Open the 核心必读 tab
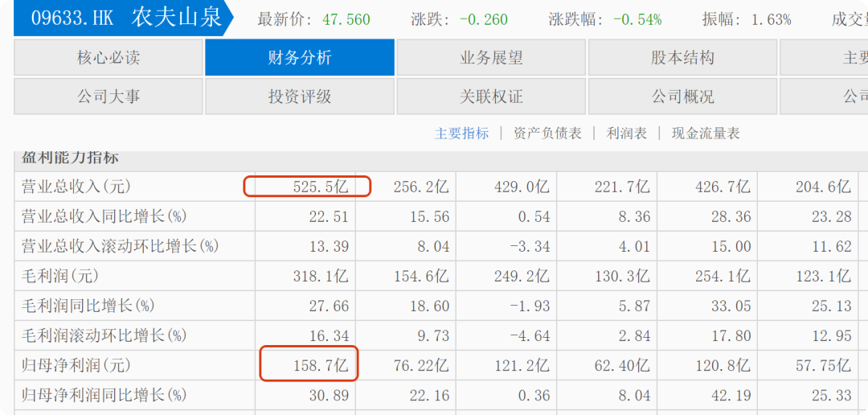This screenshot has height=415, width=868. coord(108,58)
